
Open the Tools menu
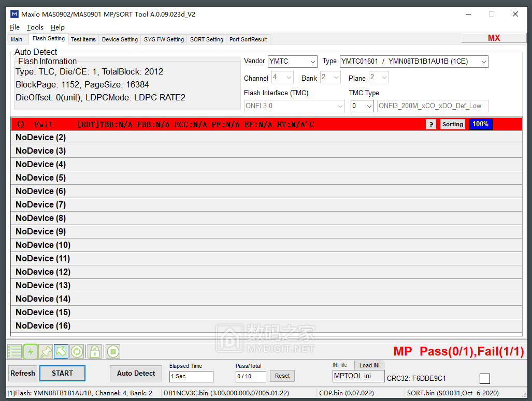[x=35, y=27]
